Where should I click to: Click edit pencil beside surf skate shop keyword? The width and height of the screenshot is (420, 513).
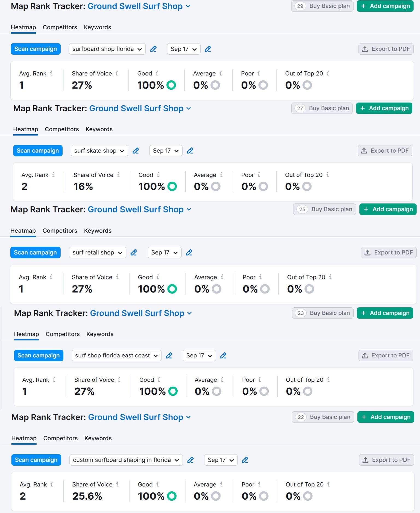pyautogui.click(x=136, y=151)
